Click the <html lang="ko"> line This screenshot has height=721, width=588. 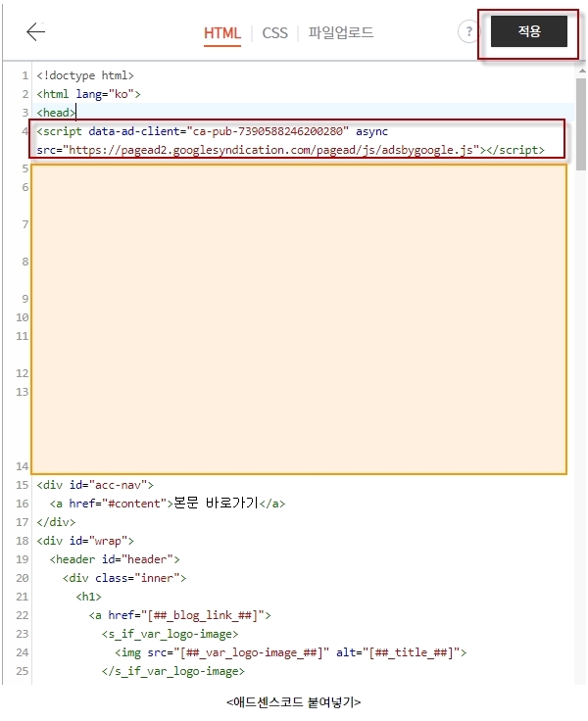pyautogui.click(x=88, y=94)
